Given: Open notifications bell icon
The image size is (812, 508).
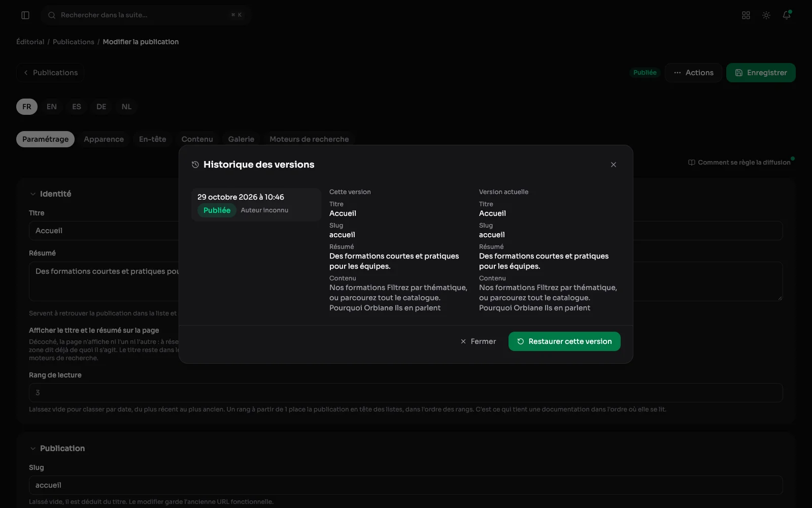Looking at the screenshot, I should coord(787,15).
